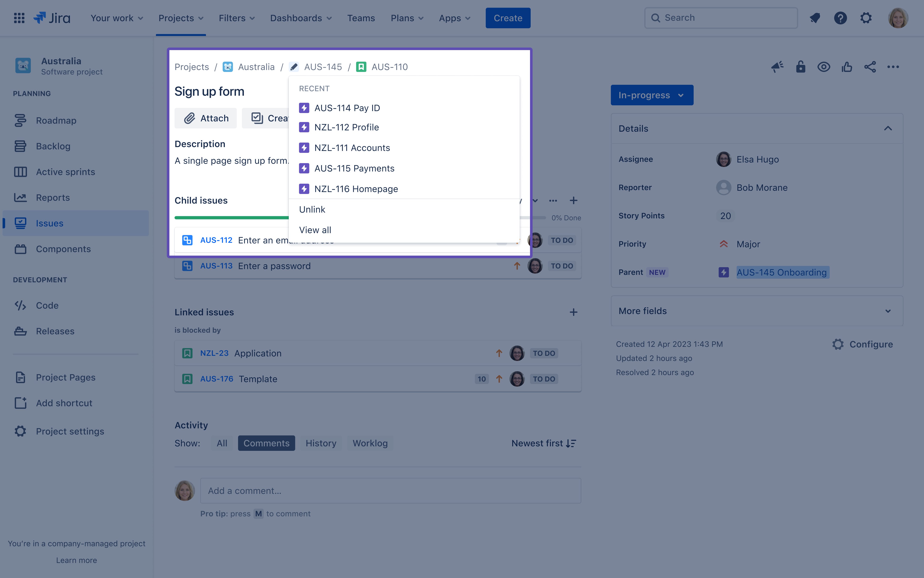The height and width of the screenshot is (578, 924).
Task: Add a linked issue with plus icon
Action: click(573, 312)
